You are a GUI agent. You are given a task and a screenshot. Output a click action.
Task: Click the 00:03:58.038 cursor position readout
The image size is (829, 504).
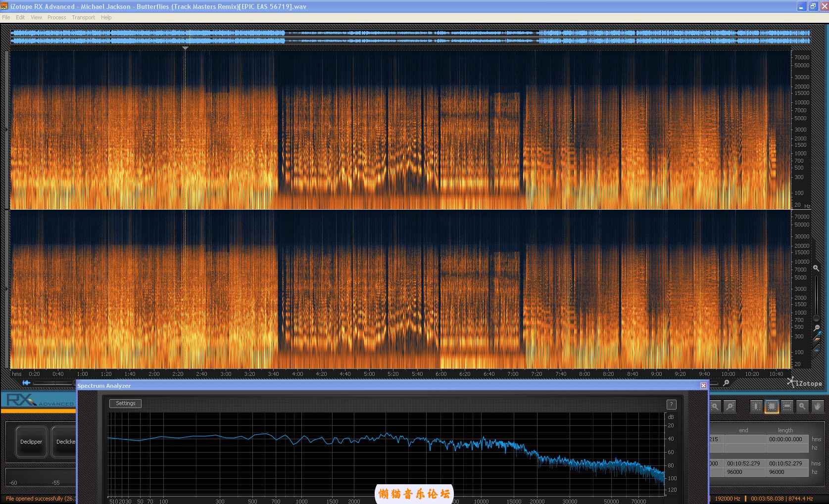click(x=768, y=499)
